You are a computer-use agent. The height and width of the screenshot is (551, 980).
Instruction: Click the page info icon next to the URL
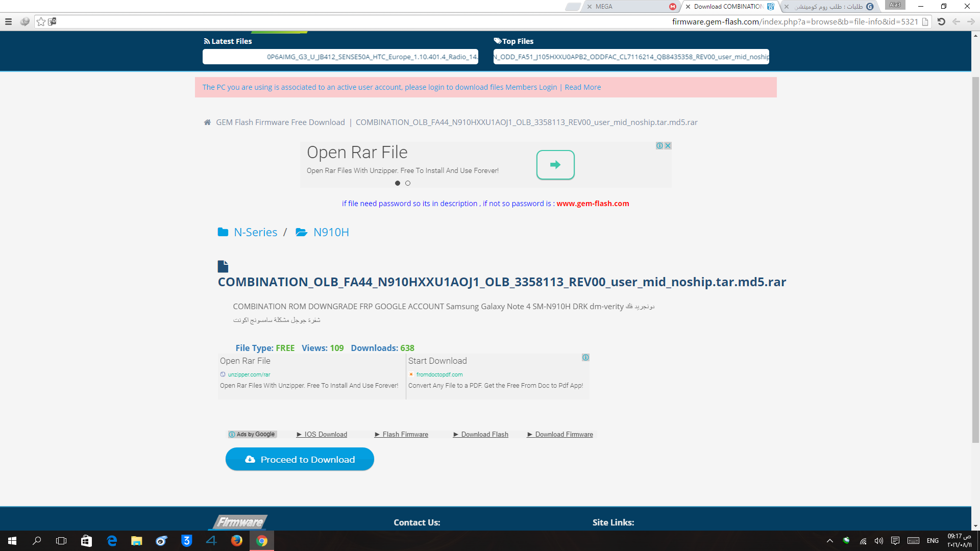(925, 22)
